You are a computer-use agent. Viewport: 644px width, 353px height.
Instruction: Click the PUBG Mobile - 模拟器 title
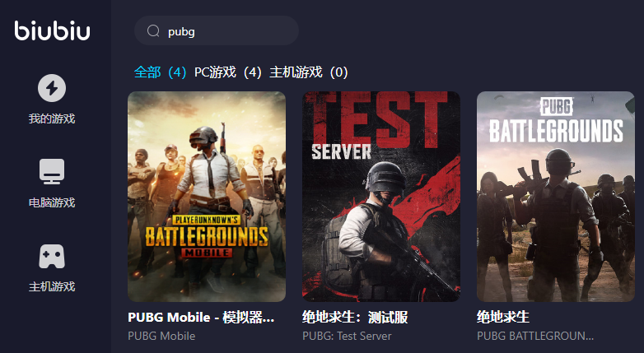[x=201, y=318]
